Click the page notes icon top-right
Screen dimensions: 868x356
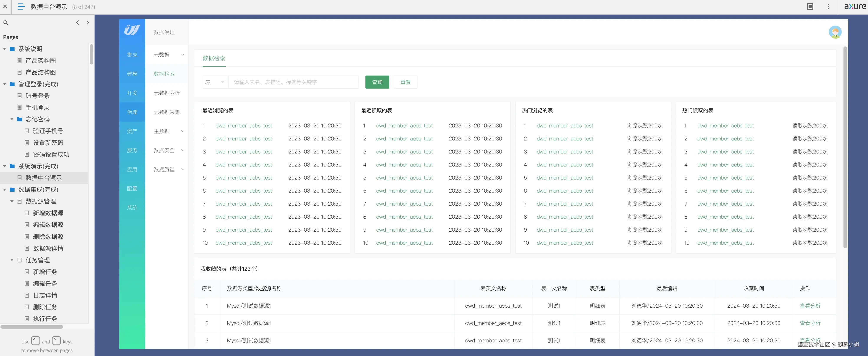810,7
